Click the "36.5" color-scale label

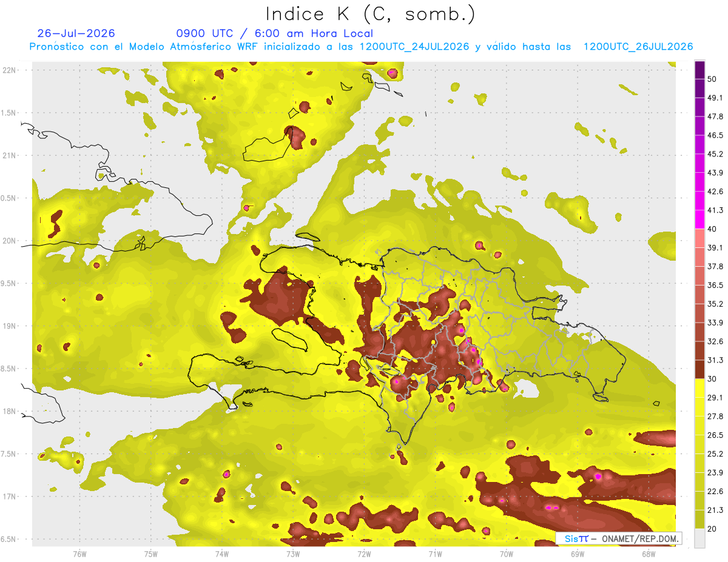[715, 286]
